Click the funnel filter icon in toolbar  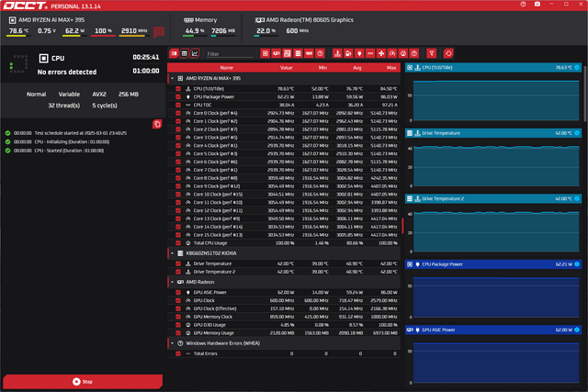click(x=432, y=53)
